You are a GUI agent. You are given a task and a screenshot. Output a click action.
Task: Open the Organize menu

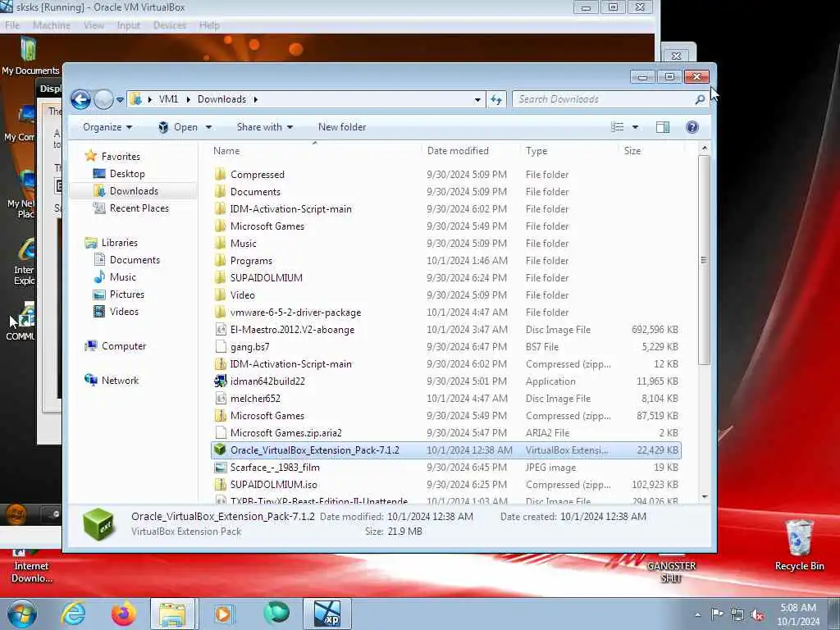[107, 127]
